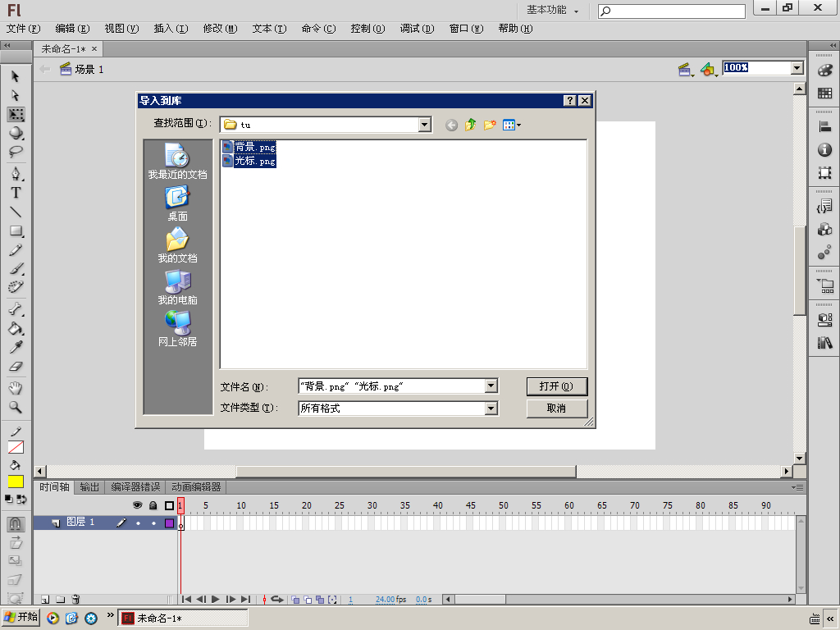Open the zoom percentage dropdown
The image size is (840, 630).
click(x=797, y=68)
